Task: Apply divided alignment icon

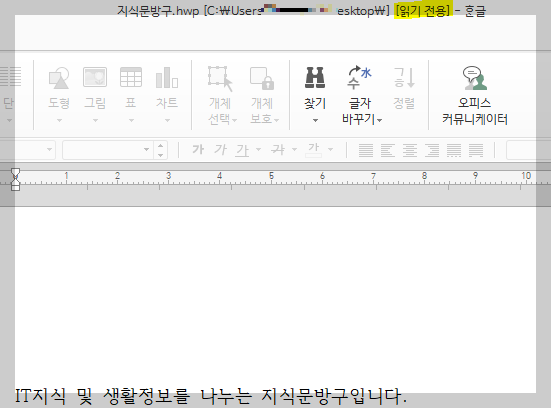Action: click(x=476, y=150)
